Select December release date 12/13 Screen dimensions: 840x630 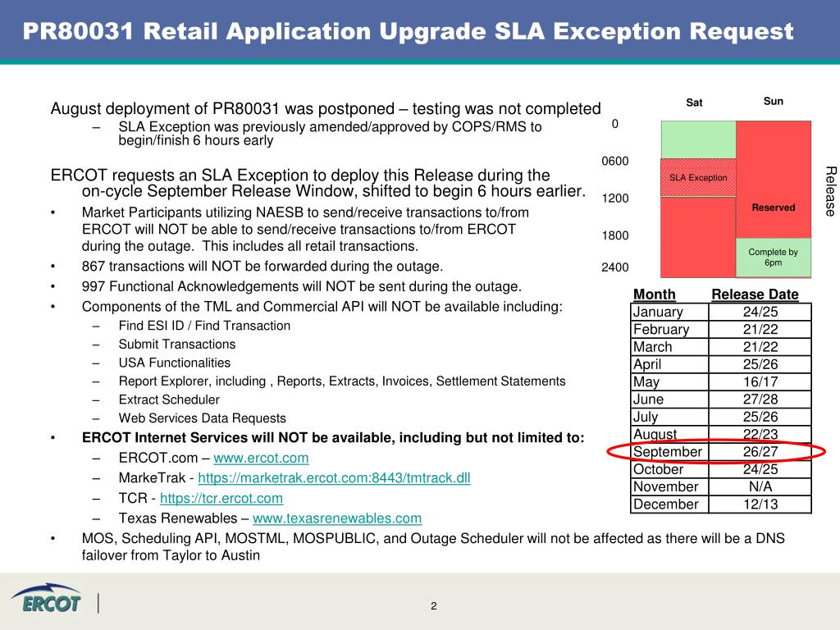(x=760, y=504)
